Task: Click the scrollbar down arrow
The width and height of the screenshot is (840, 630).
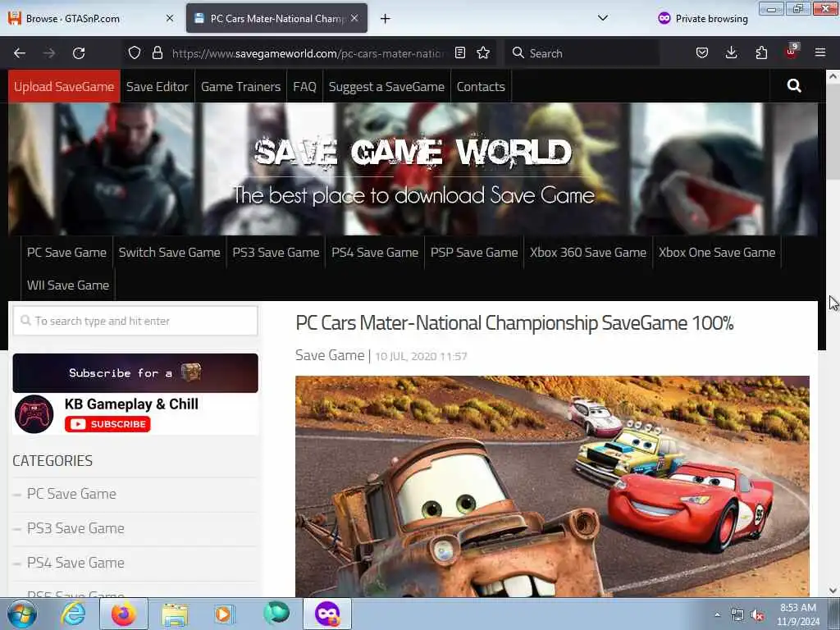Action: pos(833,591)
